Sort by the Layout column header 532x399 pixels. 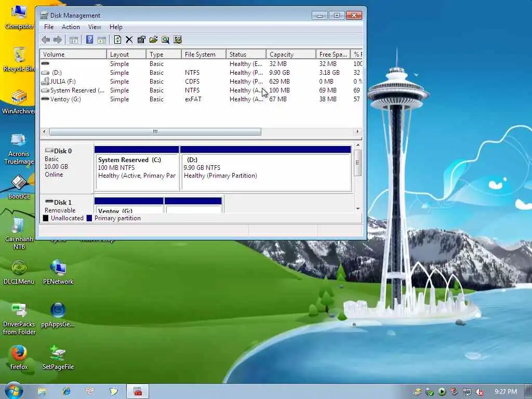click(126, 54)
